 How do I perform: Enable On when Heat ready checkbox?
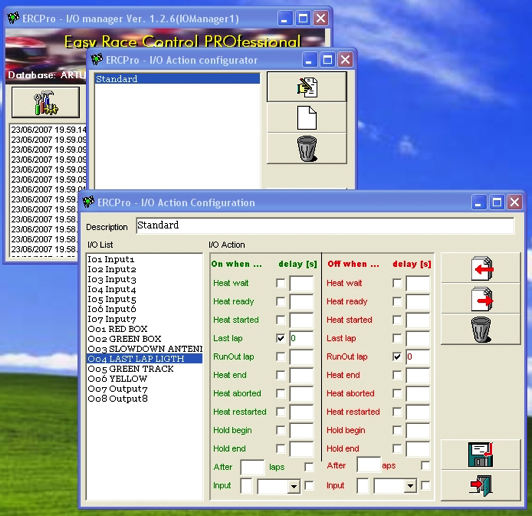(281, 301)
